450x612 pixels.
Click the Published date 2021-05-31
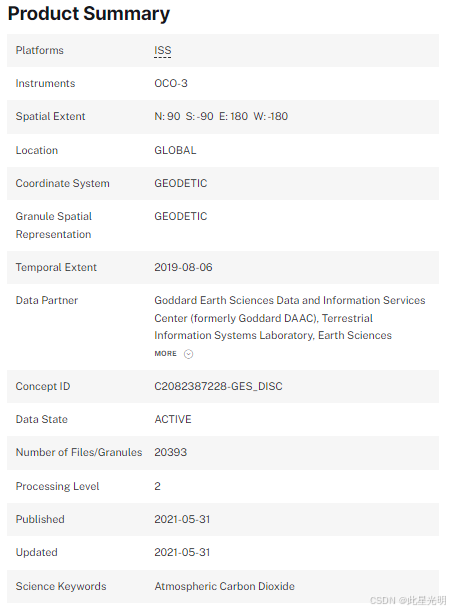tap(182, 519)
